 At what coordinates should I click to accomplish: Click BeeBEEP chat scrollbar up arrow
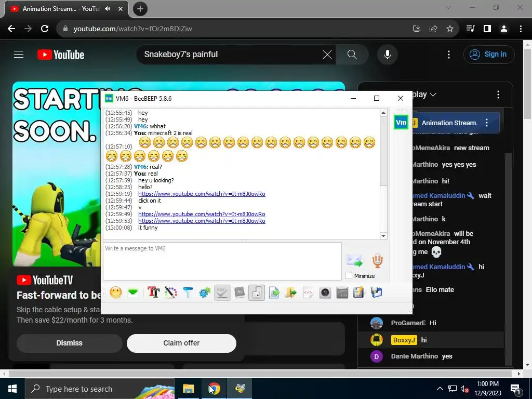(383, 113)
